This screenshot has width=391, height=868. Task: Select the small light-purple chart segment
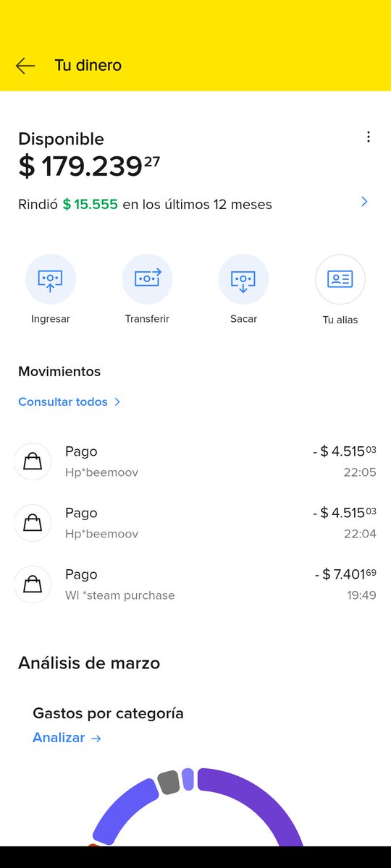[188, 779]
